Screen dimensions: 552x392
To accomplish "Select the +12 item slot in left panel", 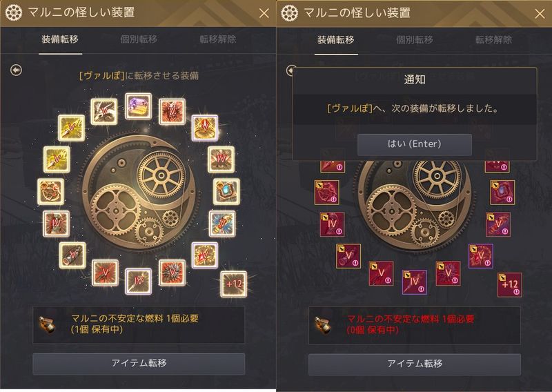I will pos(234,284).
